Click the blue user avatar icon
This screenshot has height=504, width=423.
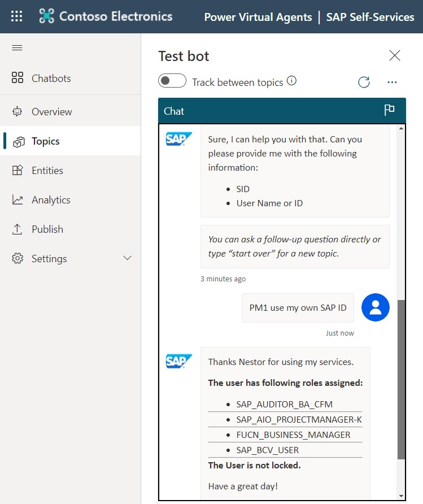[x=376, y=307]
